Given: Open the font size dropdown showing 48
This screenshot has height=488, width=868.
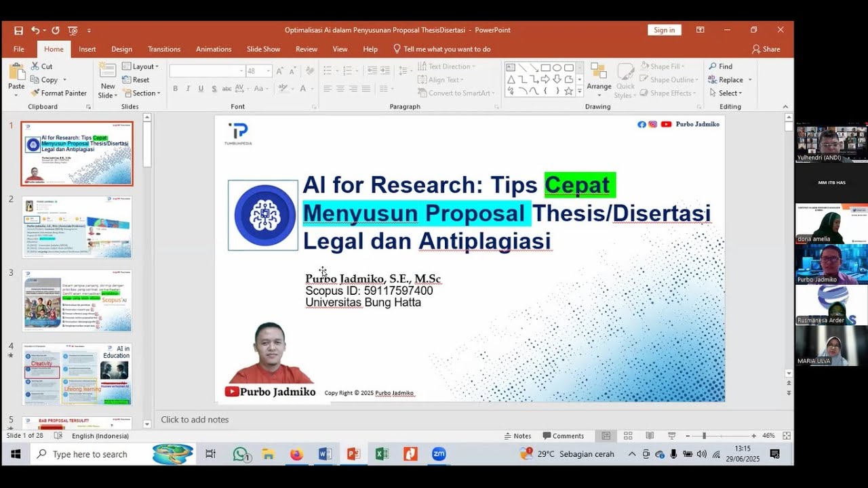Looking at the screenshot, I should coord(269,70).
